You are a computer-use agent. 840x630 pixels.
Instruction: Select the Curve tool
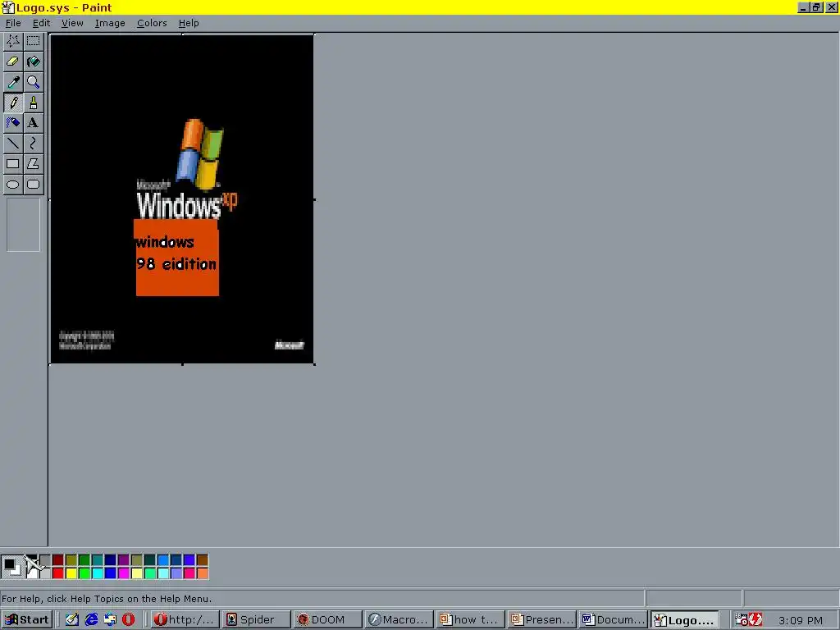click(x=33, y=143)
